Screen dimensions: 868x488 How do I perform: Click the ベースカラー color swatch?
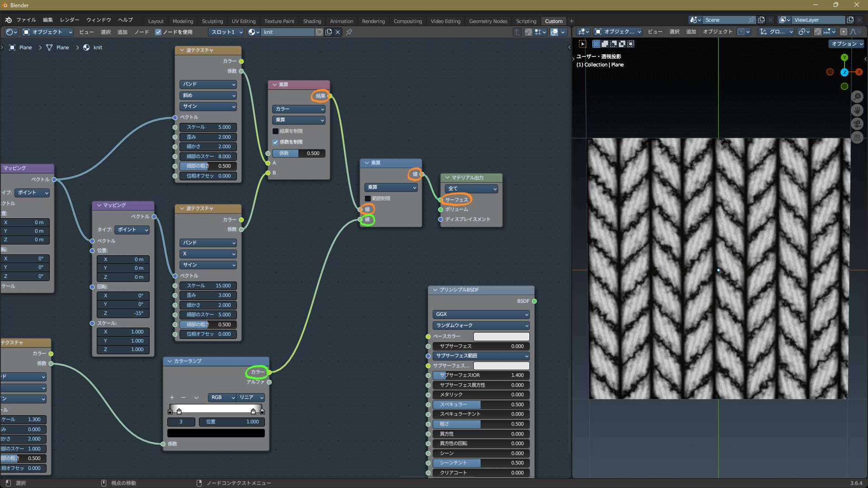tap(501, 337)
